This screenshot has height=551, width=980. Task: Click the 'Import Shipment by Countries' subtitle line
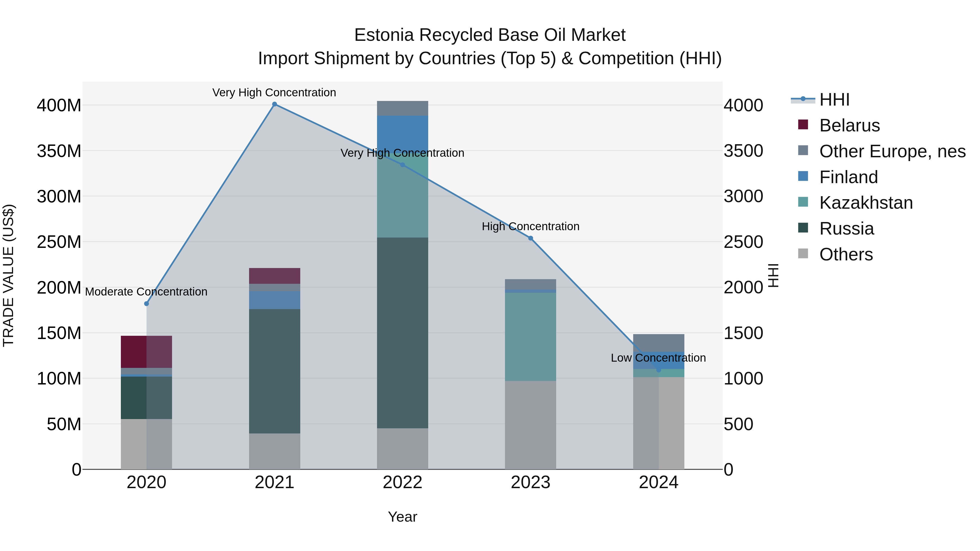pyautogui.click(x=490, y=59)
